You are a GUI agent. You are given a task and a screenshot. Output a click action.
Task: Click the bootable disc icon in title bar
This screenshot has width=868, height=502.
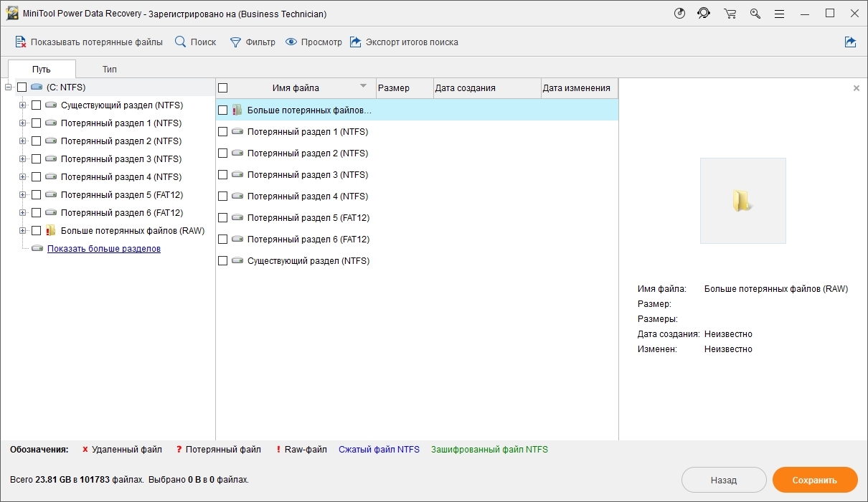[x=680, y=14]
